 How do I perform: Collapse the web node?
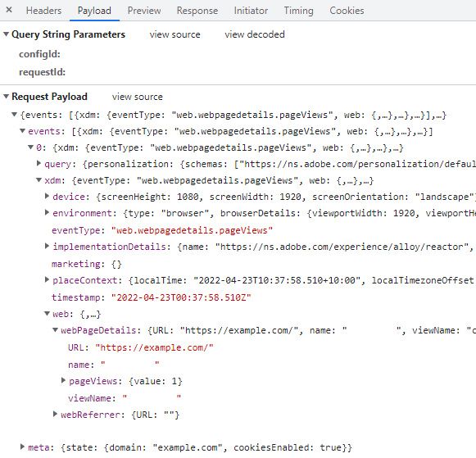pyautogui.click(x=47, y=313)
